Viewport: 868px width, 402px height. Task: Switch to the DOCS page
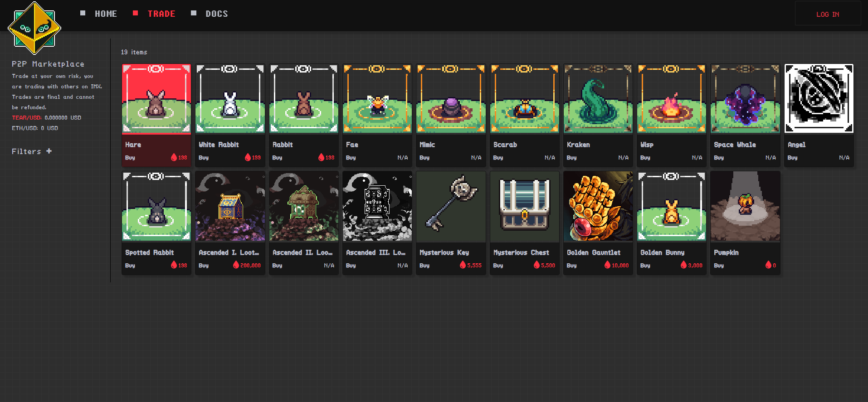coord(216,14)
